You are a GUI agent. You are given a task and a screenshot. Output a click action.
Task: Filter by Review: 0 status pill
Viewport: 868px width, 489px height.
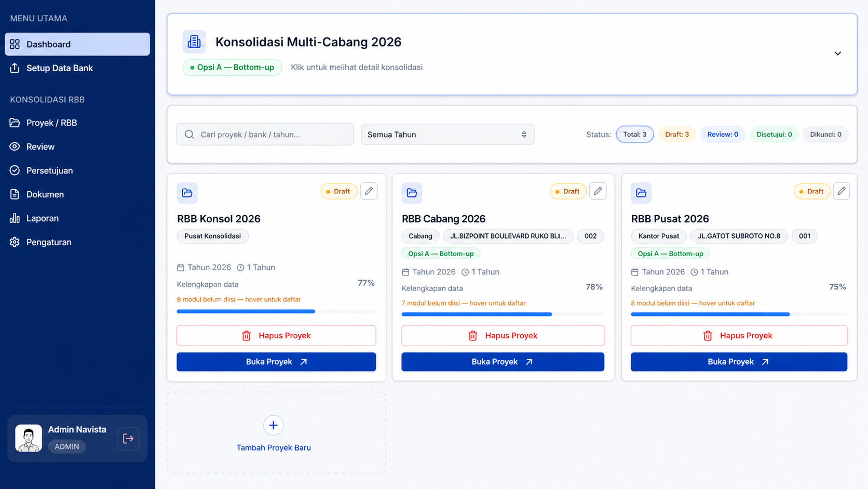pyautogui.click(x=723, y=134)
